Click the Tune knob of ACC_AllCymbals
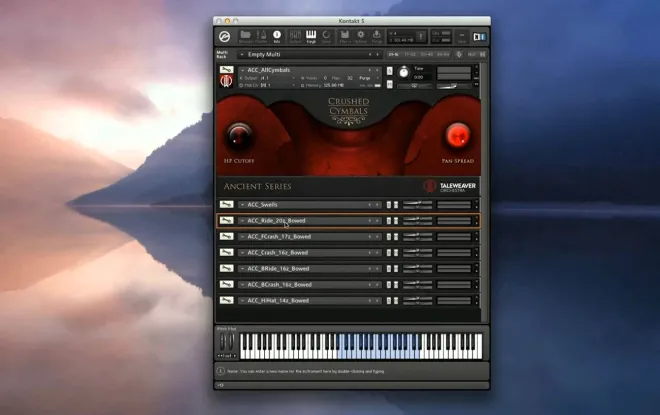The image size is (660, 415). pos(403,72)
